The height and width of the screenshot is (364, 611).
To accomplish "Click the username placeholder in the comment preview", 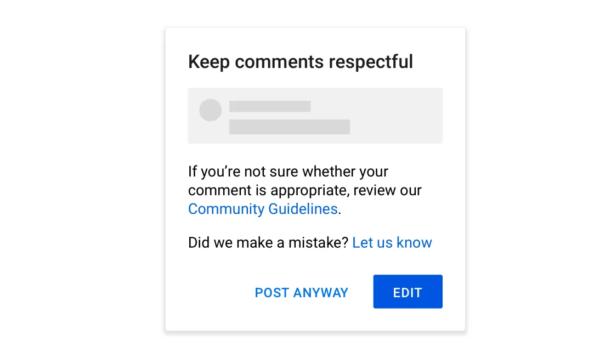I will point(269,106).
